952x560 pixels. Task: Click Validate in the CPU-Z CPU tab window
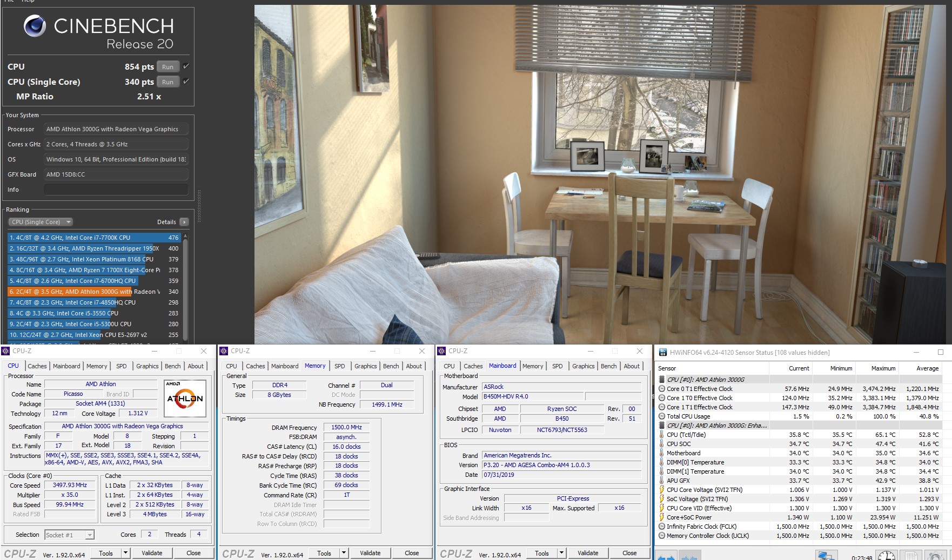pyautogui.click(x=152, y=553)
